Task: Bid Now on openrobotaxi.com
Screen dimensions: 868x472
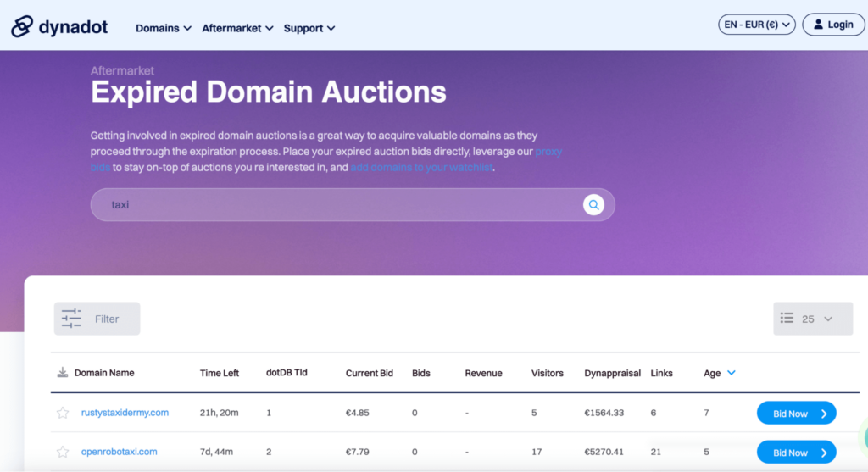Action: point(797,453)
